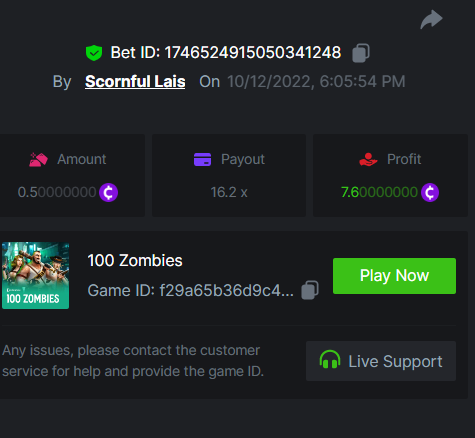Screen dimensions: 475x438
Task: Click the purple Payout card icon
Action: [202, 159]
